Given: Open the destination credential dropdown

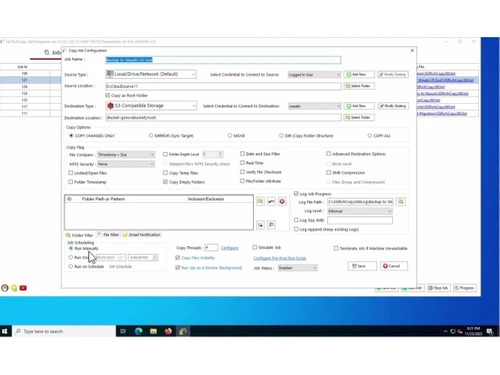Looking at the screenshot, I should 314,106.
